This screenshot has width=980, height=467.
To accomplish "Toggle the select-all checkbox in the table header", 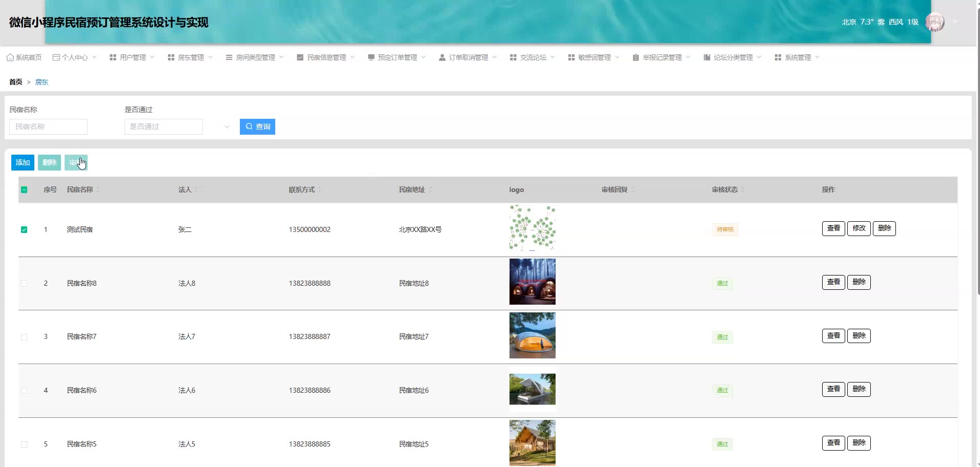I will (24, 190).
